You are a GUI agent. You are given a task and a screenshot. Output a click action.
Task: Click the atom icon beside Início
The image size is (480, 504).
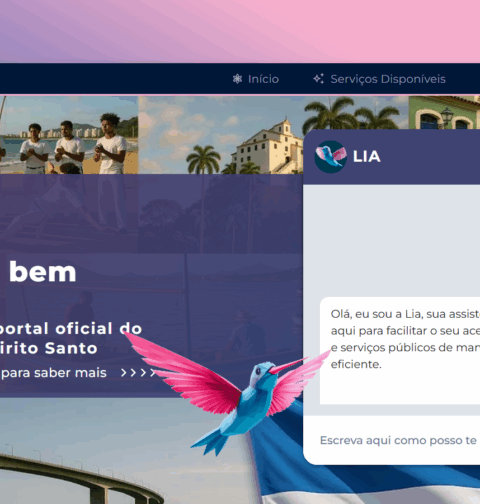[x=237, y=79]
